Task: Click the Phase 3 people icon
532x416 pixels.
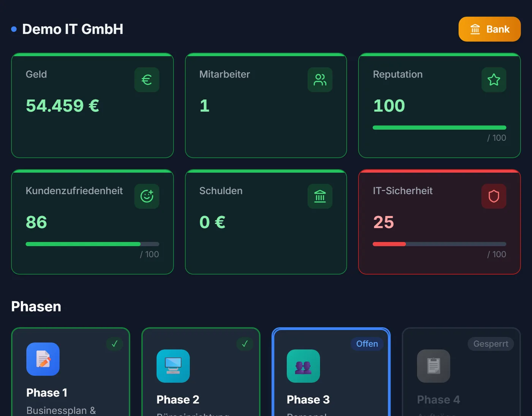Action: tap(303, 366)
